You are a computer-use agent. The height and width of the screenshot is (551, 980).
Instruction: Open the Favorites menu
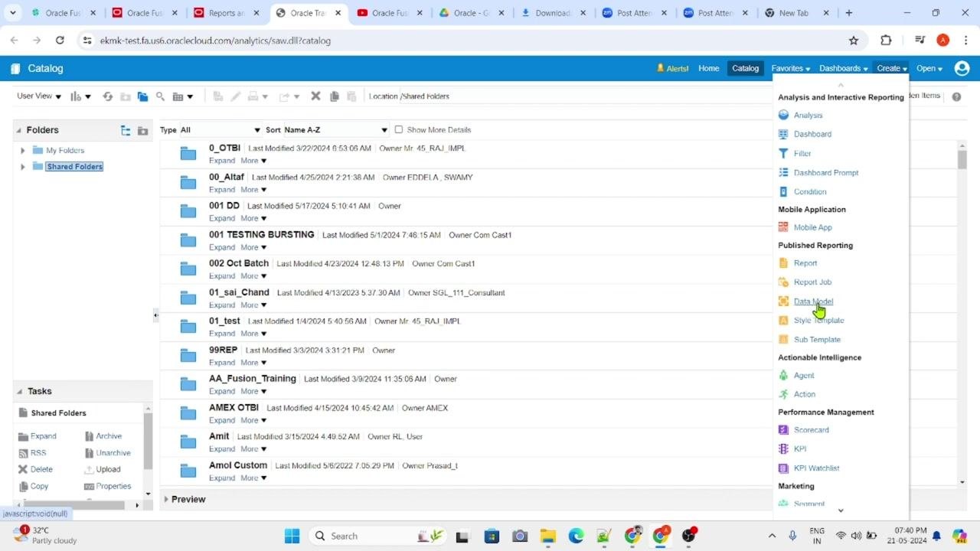pos(790,68)
